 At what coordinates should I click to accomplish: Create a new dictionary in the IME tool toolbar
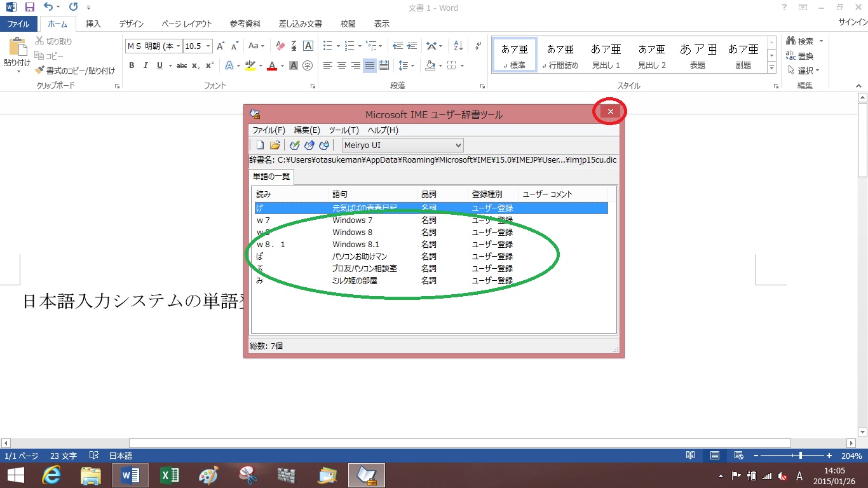[x=260, y=145]
